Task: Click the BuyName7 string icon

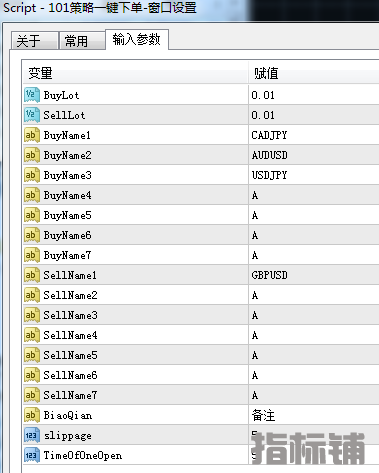Action: (x=32, y=255)
